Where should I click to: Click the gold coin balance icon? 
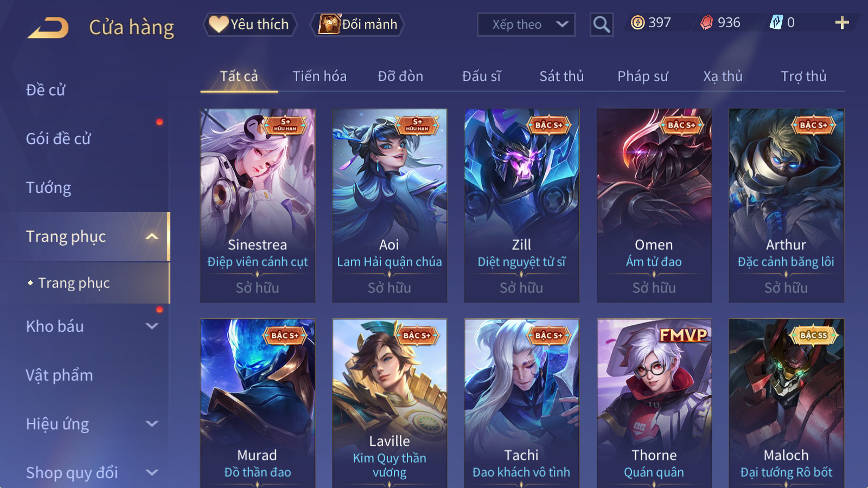638,22
